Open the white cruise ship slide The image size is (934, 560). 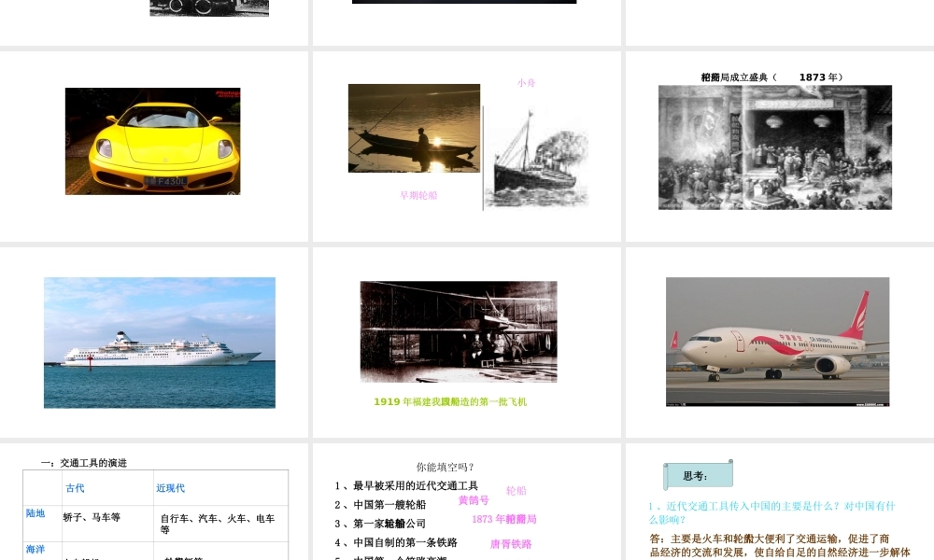coord(160,343)
